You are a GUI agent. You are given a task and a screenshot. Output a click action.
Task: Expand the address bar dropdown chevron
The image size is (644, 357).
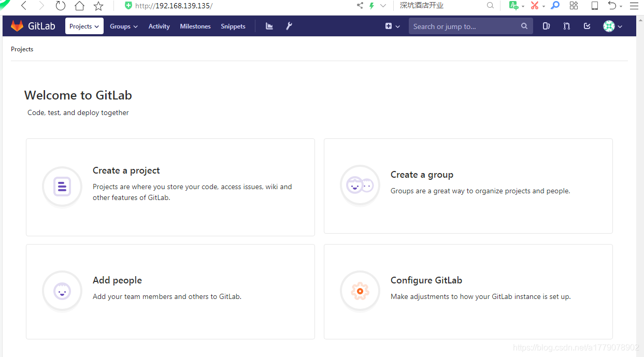coord(383,6)
